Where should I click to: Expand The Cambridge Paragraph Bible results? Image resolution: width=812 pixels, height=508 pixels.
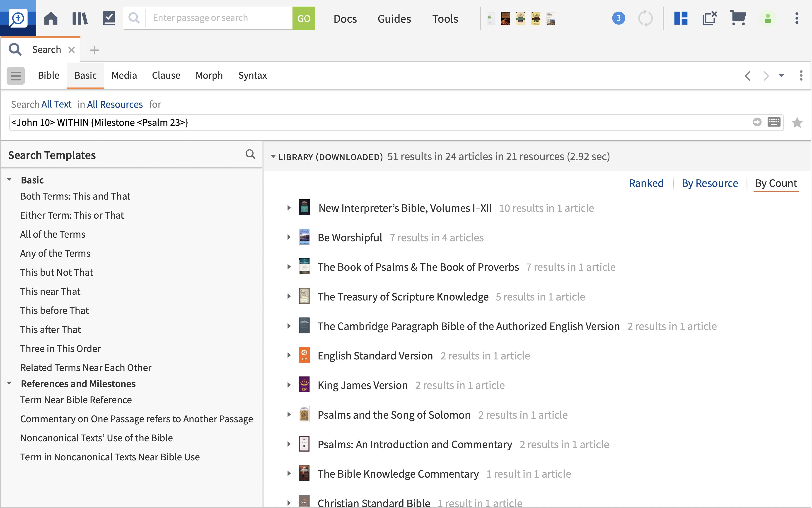click(289, 326)
